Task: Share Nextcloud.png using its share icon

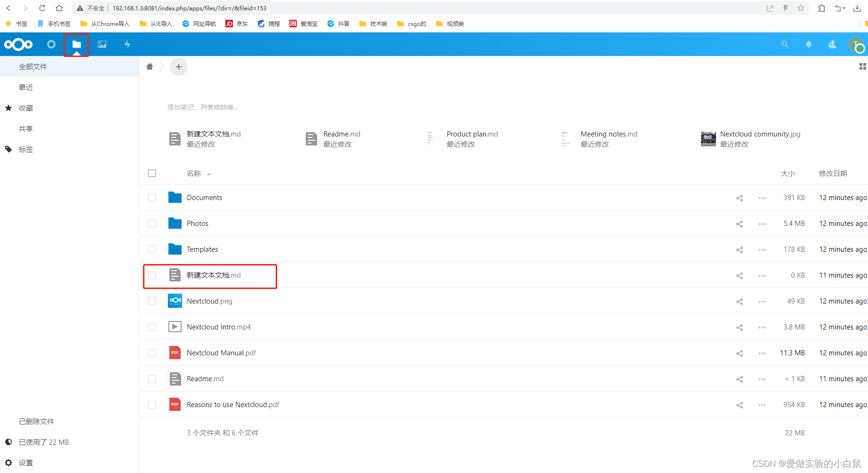Action: coord(740,302)
